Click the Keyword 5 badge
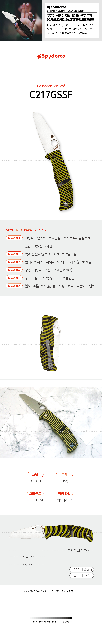The image size is (102, 644). 14,278
